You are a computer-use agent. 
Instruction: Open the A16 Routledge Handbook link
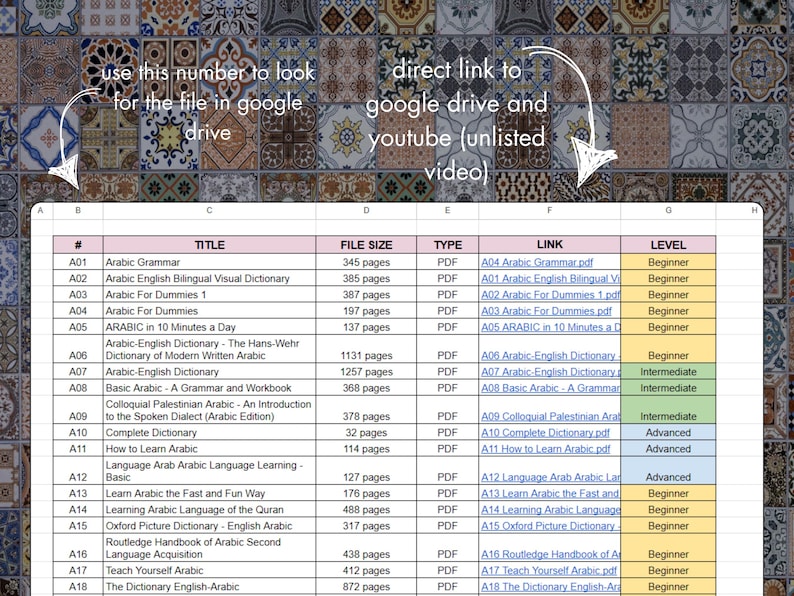(550, 554)
